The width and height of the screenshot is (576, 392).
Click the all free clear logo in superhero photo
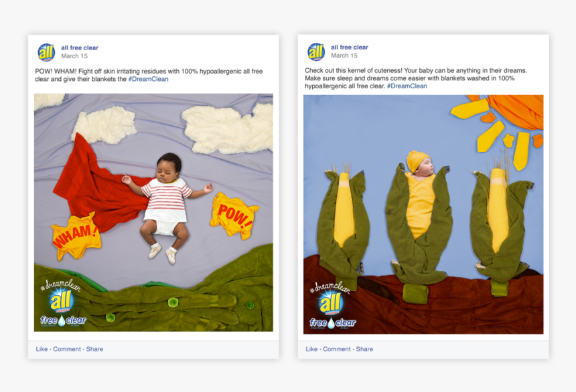[63, 303]
